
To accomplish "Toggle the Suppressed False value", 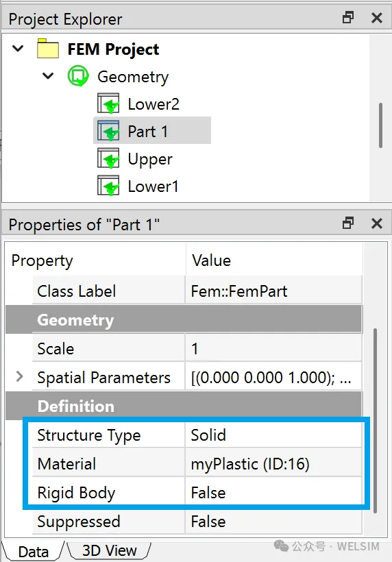I will [x=273, y=521].
